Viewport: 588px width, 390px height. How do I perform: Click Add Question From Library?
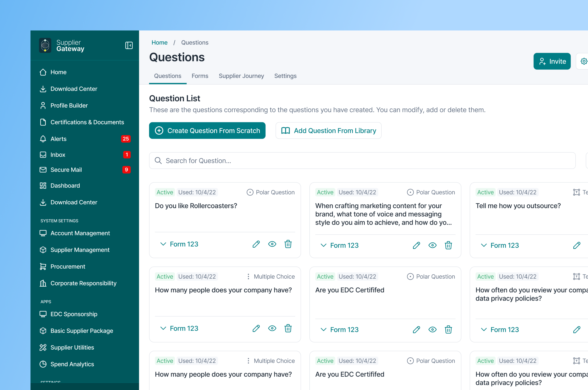(x=328, y=131)
